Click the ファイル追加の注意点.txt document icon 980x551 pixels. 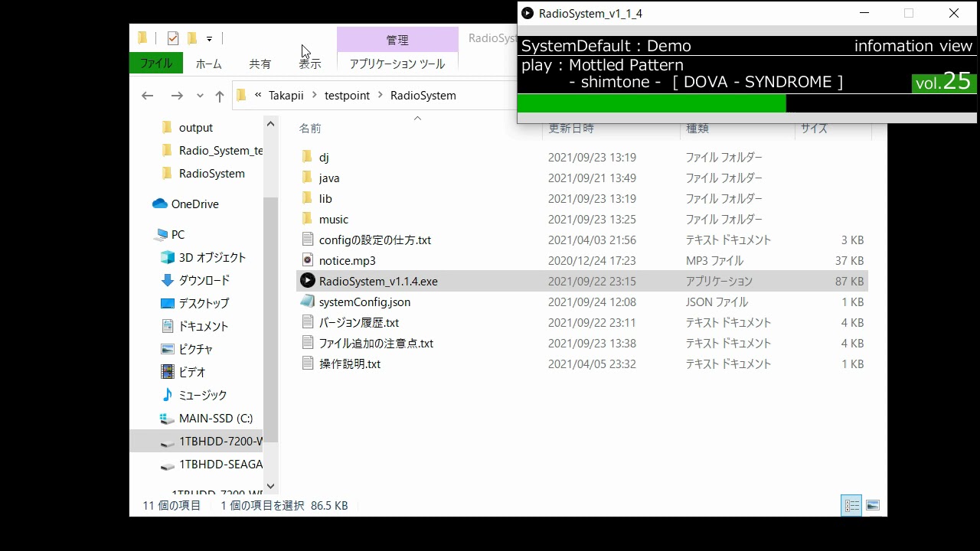(307, 343)
